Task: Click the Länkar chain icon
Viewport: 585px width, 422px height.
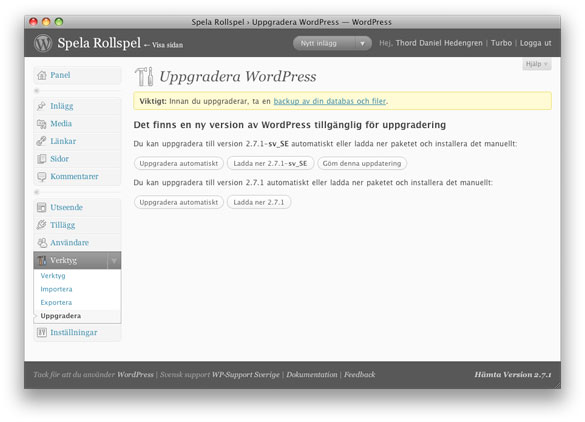Action: point(41,141)
